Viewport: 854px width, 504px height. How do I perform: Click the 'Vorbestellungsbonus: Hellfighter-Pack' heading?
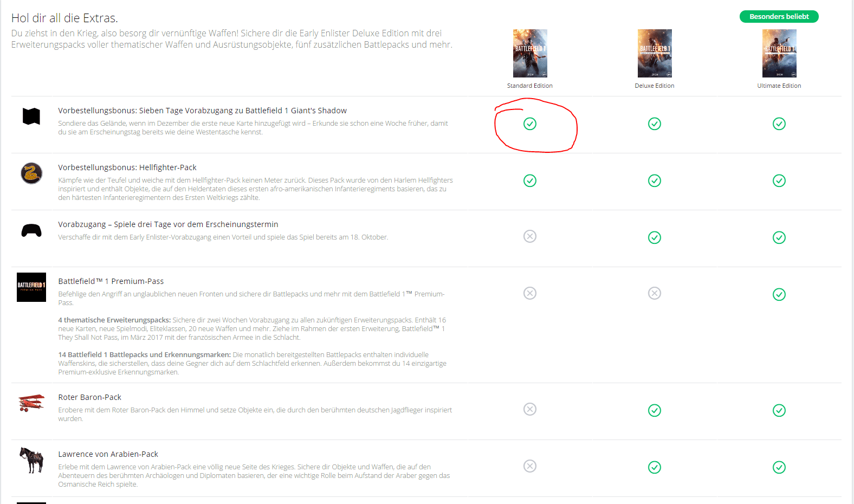[x=127, y=167]
